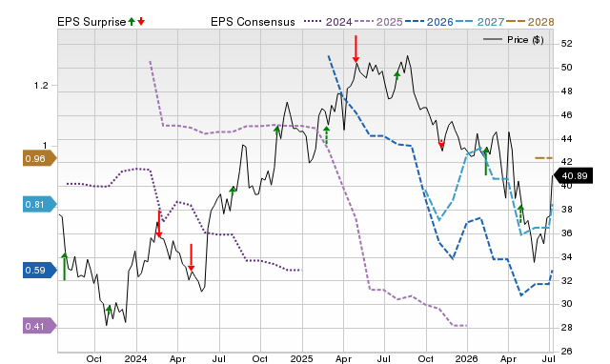Click the tall red surprise arrow above the price peak
Image resolution: width=610 pixels, height=364 pixels.
(x=356, y=49)
